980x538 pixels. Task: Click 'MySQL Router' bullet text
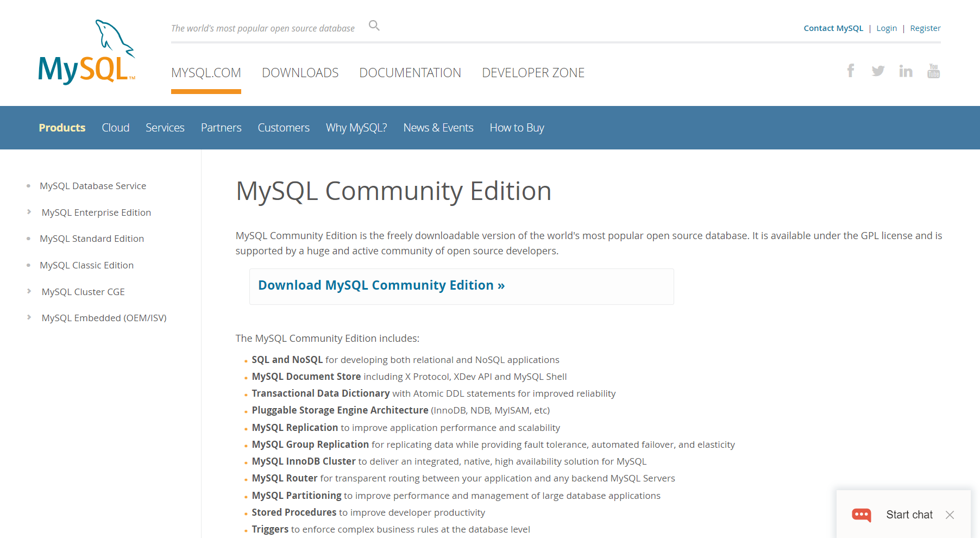(x=285, y=478)
